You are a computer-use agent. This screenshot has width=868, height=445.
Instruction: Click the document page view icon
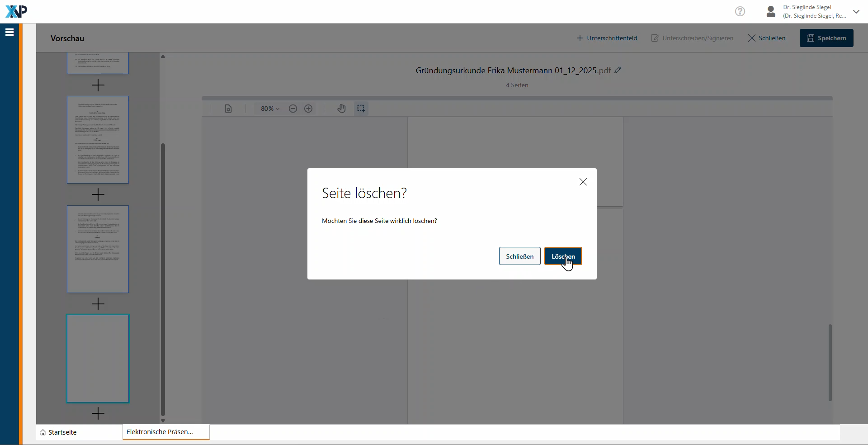(228, 109)
